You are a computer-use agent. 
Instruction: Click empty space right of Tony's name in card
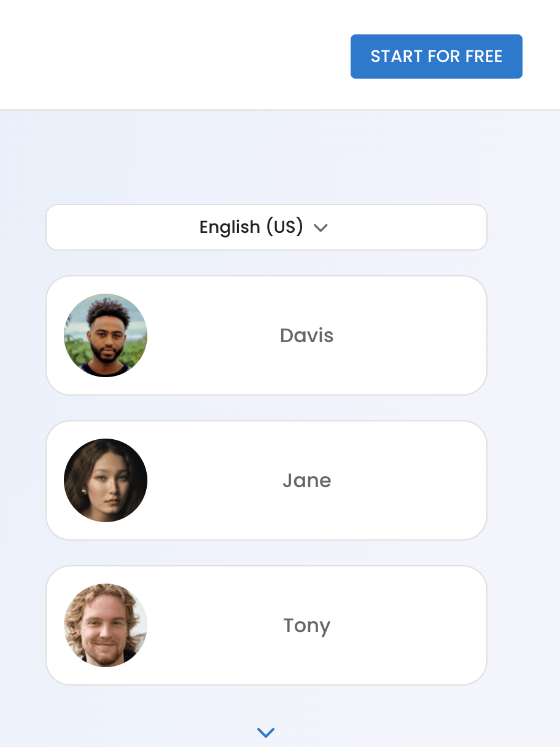[x=411, y=625]
